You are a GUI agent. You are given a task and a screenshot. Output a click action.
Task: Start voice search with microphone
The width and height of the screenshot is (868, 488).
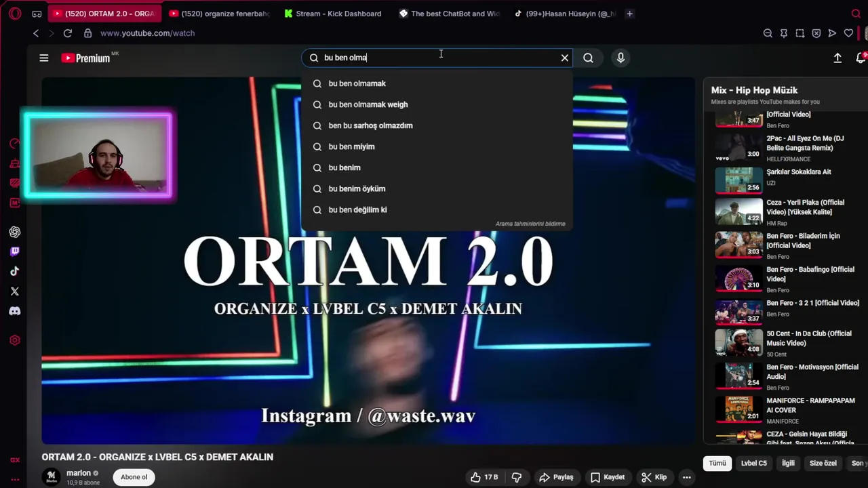click(620, 58)
